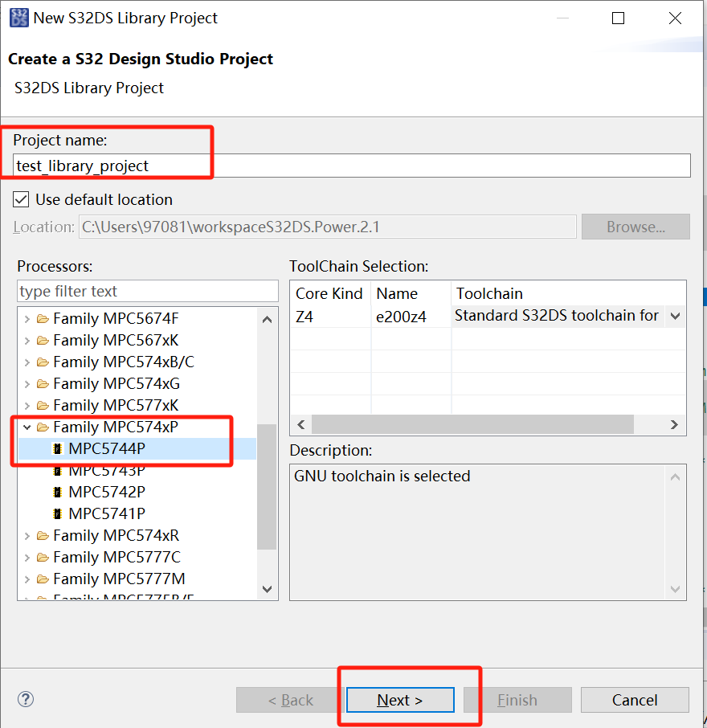Image resolution: width=707 pixels, height=728 pixels.
Task: Select the MPC5743P processor
Action: 107,470
